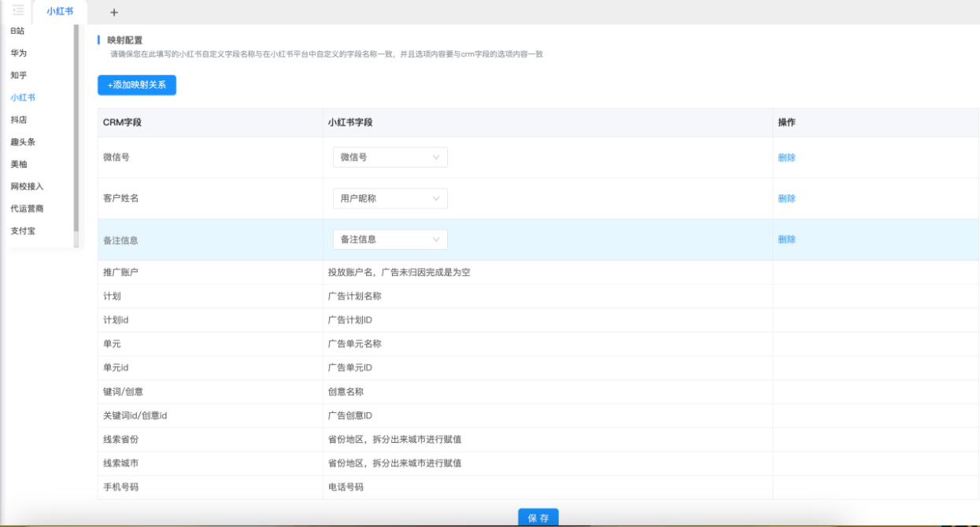Select 知乎 from the sidebar
980x527 pixels.
(x=18, y=76)
